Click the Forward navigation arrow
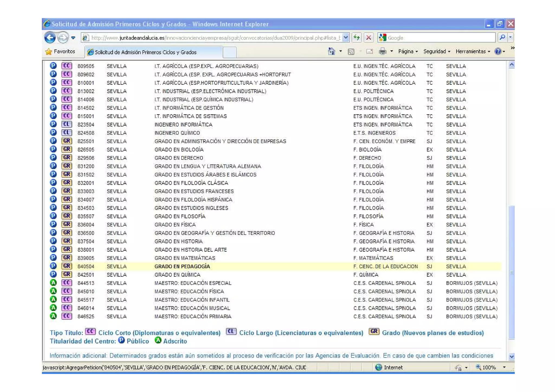The width and height of the screenshot is (555, 392). pyautogui.click(x=63, y=38)
